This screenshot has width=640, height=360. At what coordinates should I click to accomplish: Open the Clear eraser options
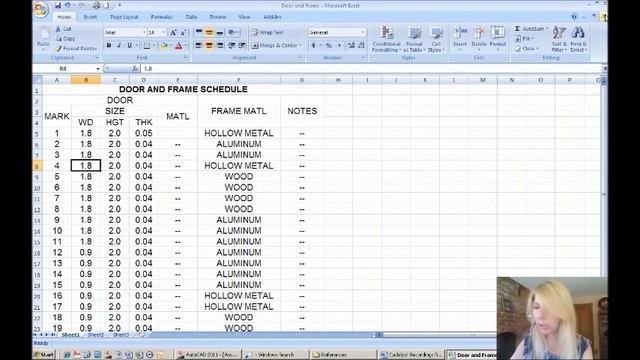tap(527, 49)
